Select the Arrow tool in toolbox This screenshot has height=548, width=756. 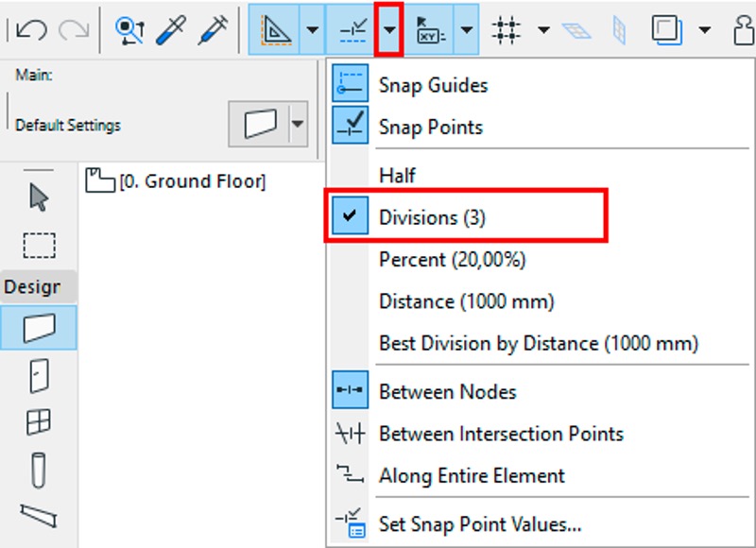tap(39, 197)
